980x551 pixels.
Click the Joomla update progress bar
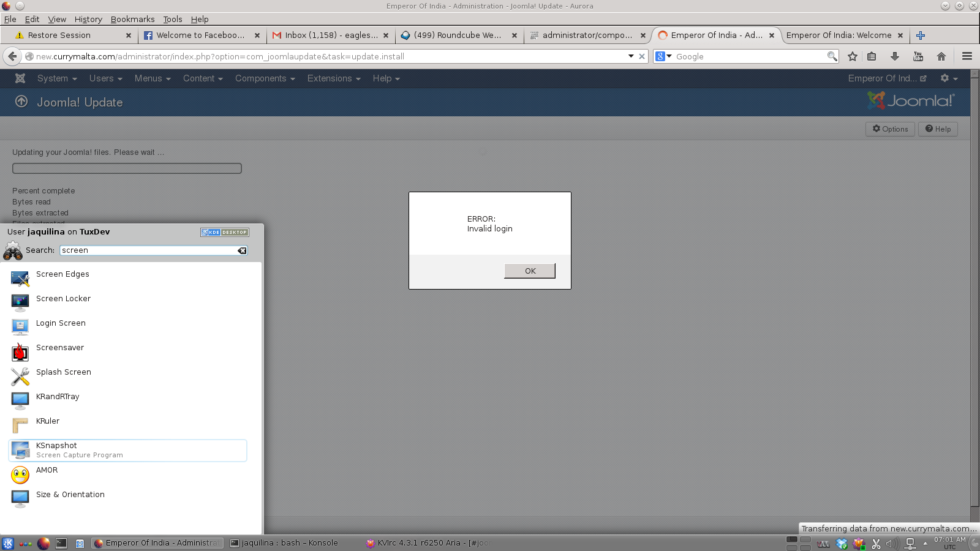pyautogui.click(x=127, y=168)
